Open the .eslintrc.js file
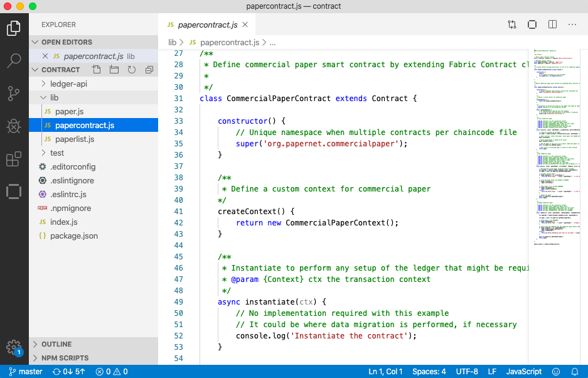Screen dimensions: 588x378 [94, 195]
